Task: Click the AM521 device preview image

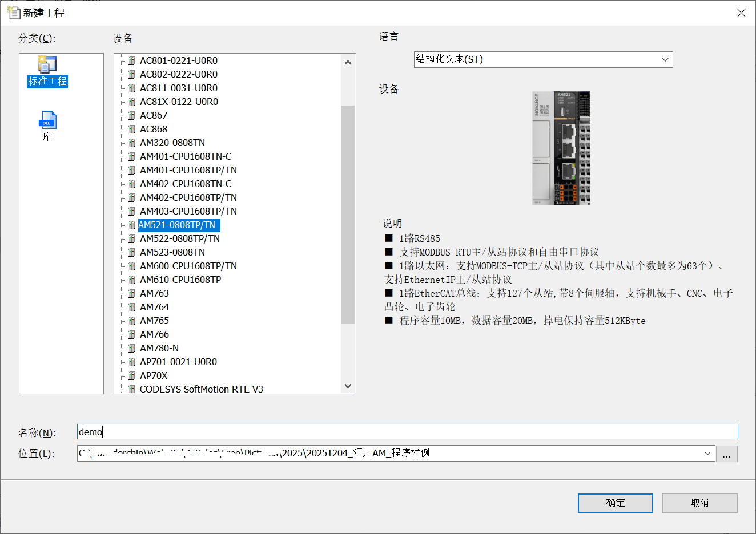Action: (x=560, y=148)
